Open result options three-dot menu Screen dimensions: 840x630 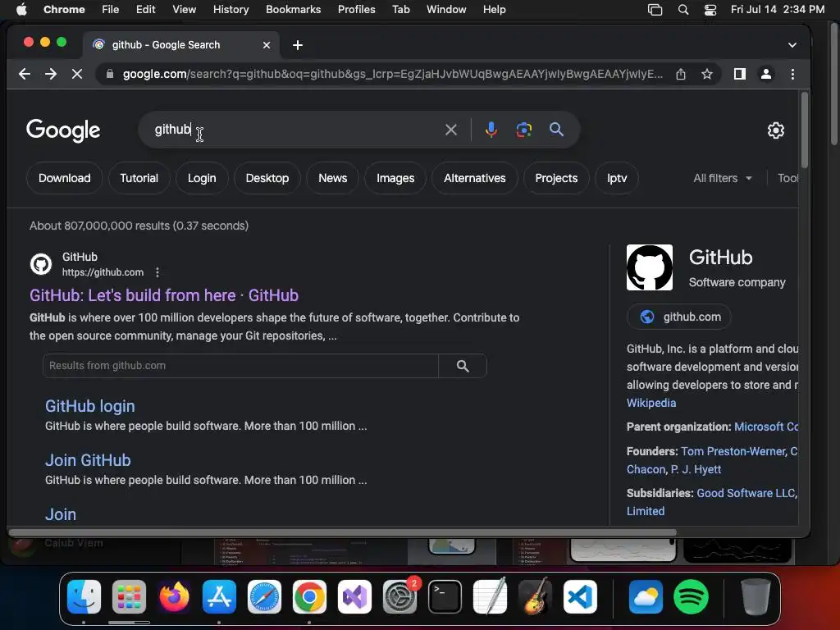tap(157, 272)
